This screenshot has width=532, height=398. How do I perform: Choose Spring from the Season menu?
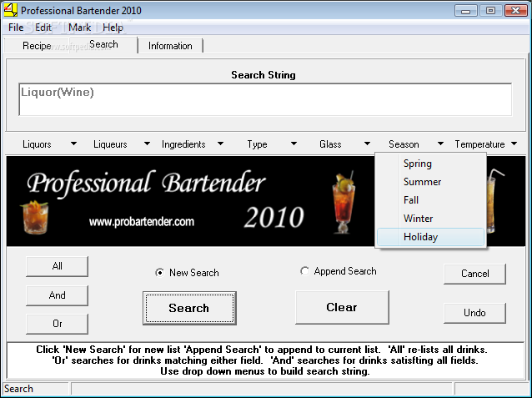(x=430, y=164)
